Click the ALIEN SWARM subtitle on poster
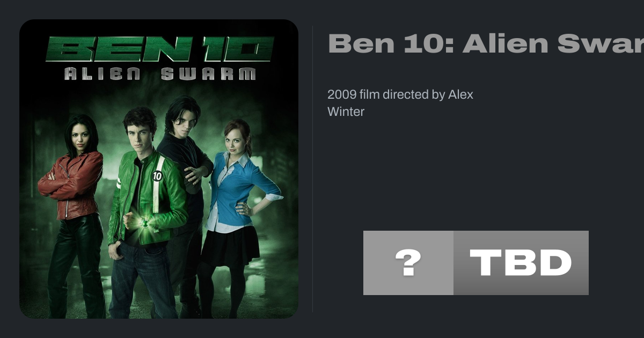644x338 pixels. (x=160, y=74)
